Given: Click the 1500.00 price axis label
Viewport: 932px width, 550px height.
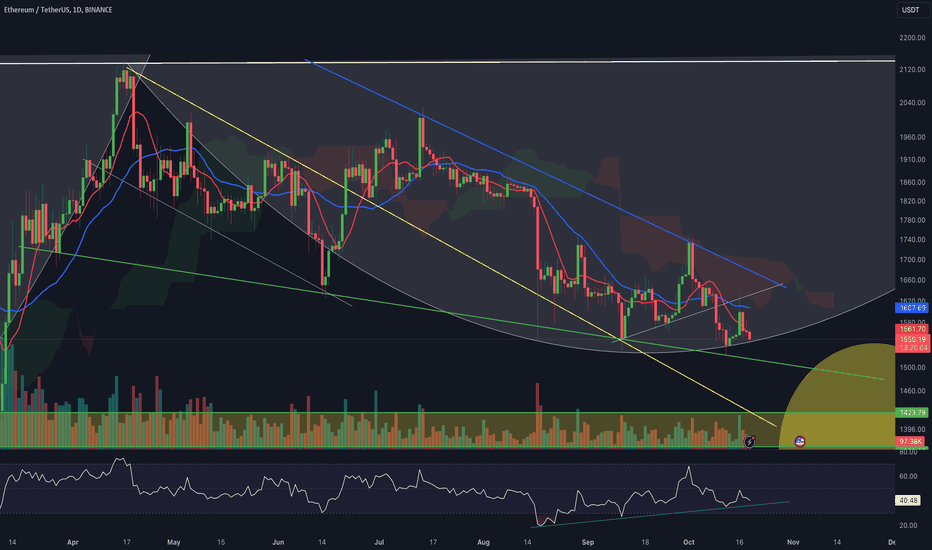Looking at the screenshot, I should pos(912,367).
